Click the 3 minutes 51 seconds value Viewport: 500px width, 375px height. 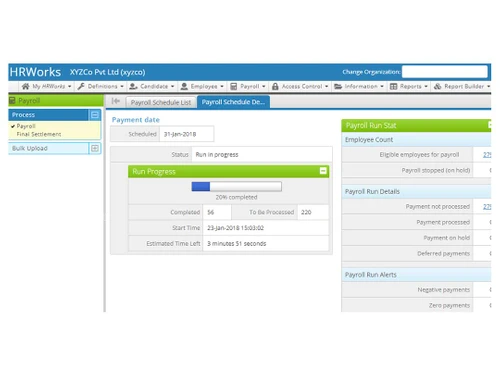(x=237, y=244)
